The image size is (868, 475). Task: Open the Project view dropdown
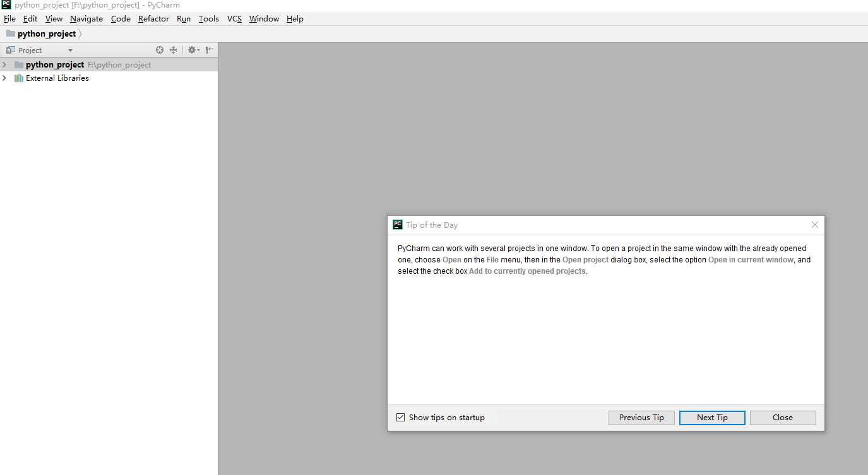70,50
